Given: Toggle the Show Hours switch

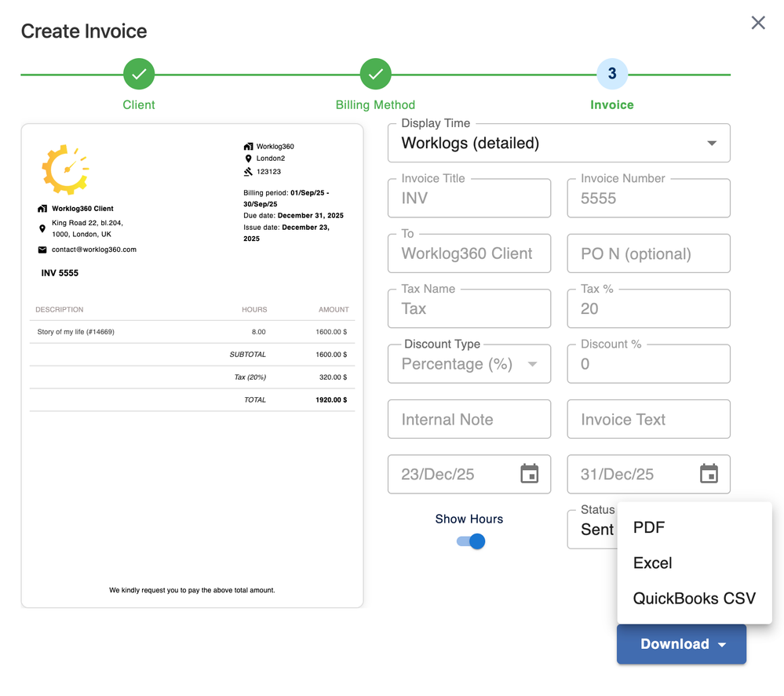Looking at the screenshot, I should (471, 541).
